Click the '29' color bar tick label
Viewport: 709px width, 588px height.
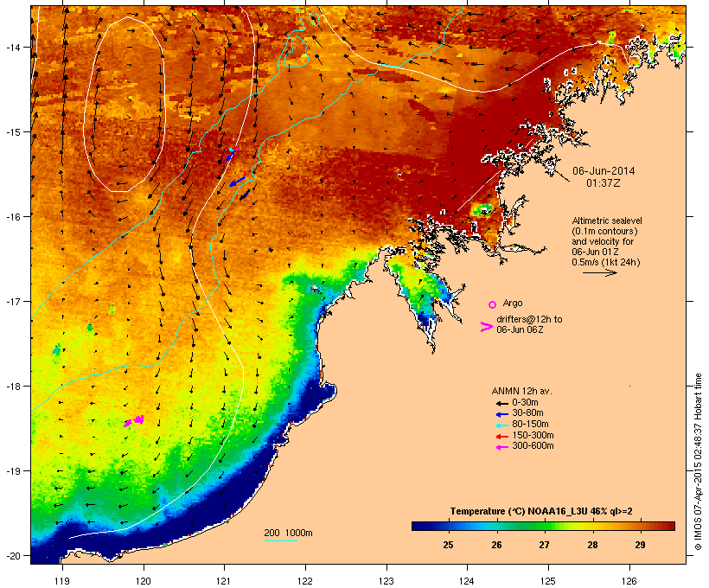point(640,545)
